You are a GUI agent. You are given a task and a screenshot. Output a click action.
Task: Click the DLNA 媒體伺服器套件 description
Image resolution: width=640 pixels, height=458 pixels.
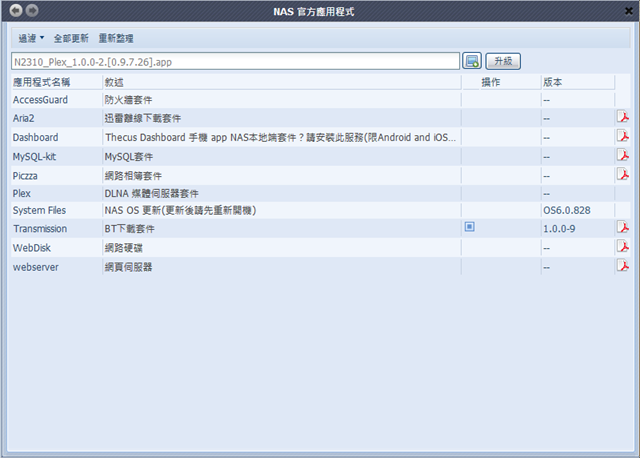pos(151,193)
